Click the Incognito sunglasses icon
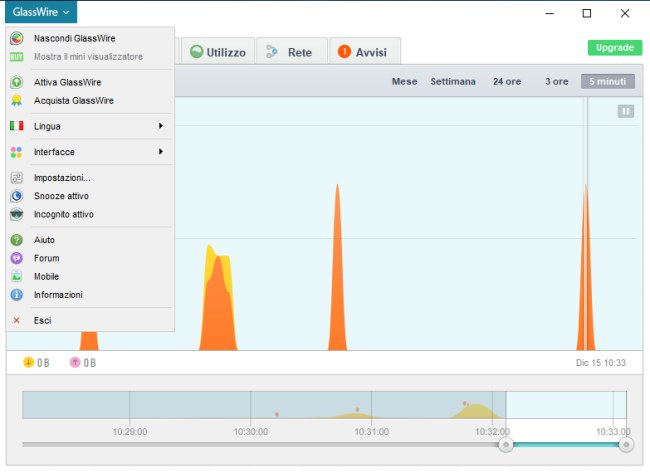650x473 pixels. [17, 214]
